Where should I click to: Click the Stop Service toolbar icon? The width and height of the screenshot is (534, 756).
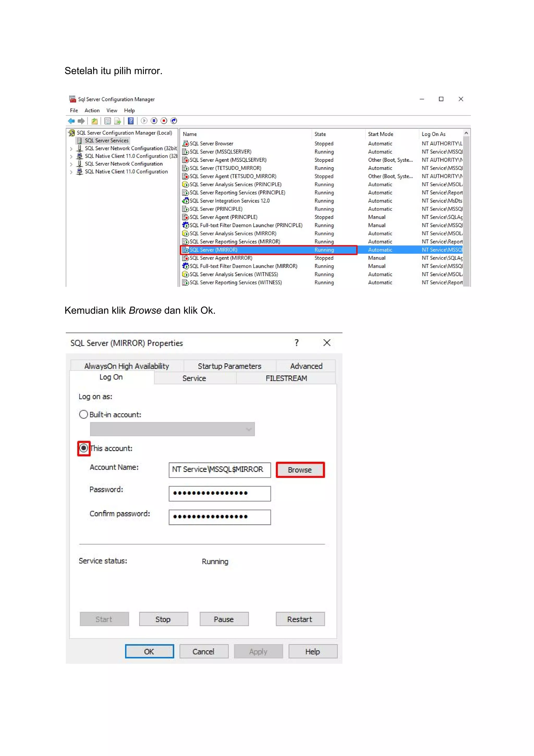[164, 121]
